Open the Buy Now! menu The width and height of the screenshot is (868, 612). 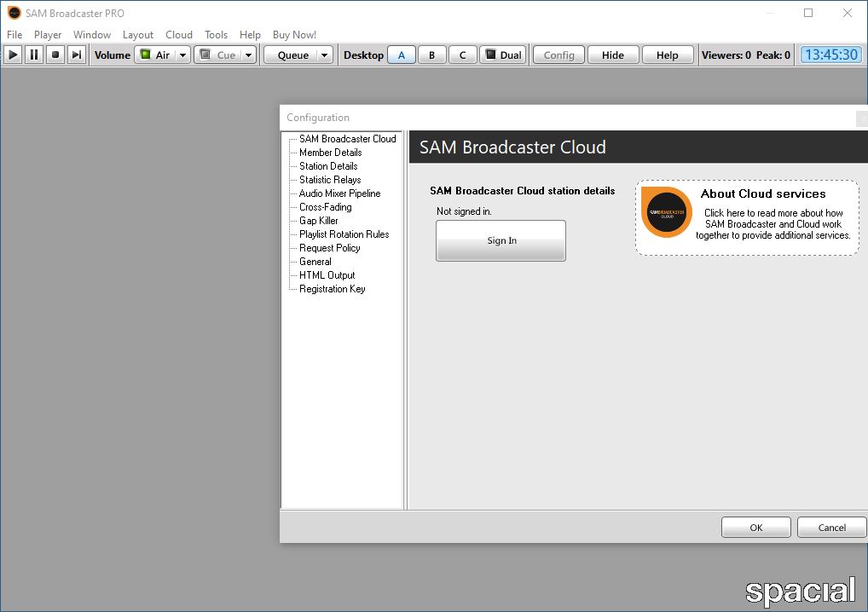294,34
